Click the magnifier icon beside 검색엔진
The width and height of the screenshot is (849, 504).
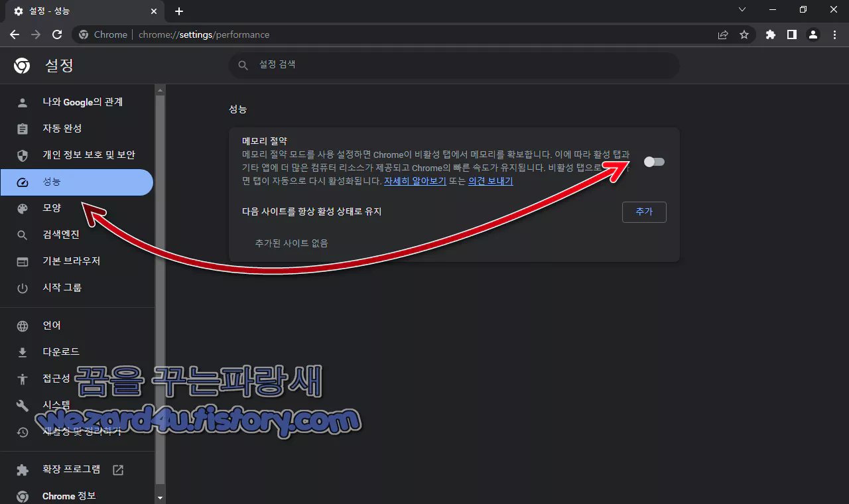pyautogui.click(x=23, y=235)
